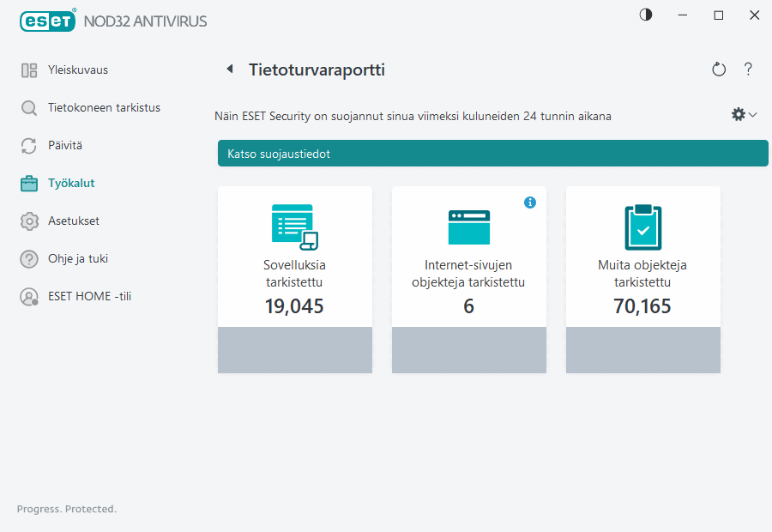Click the Sovelluksia tarkistettu application icon
The image size is (772, 532).
coord(294,226)
